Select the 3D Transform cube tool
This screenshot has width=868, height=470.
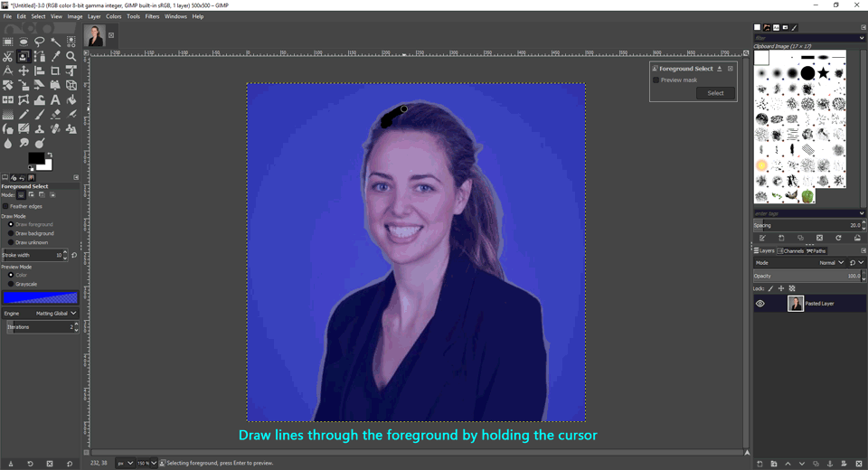pyautogui.click(x=71, y=85)
